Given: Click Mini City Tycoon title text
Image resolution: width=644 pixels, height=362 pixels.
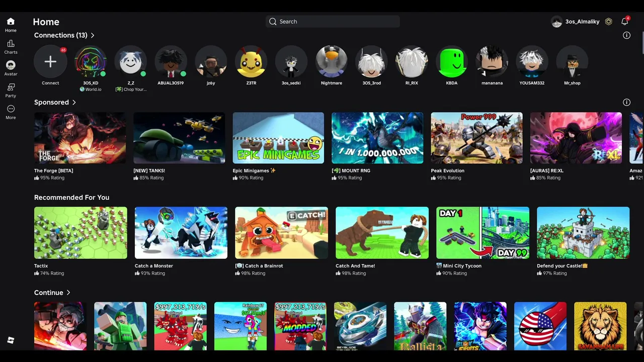Looking at the screenshot, I should click(x=462, y=265).
